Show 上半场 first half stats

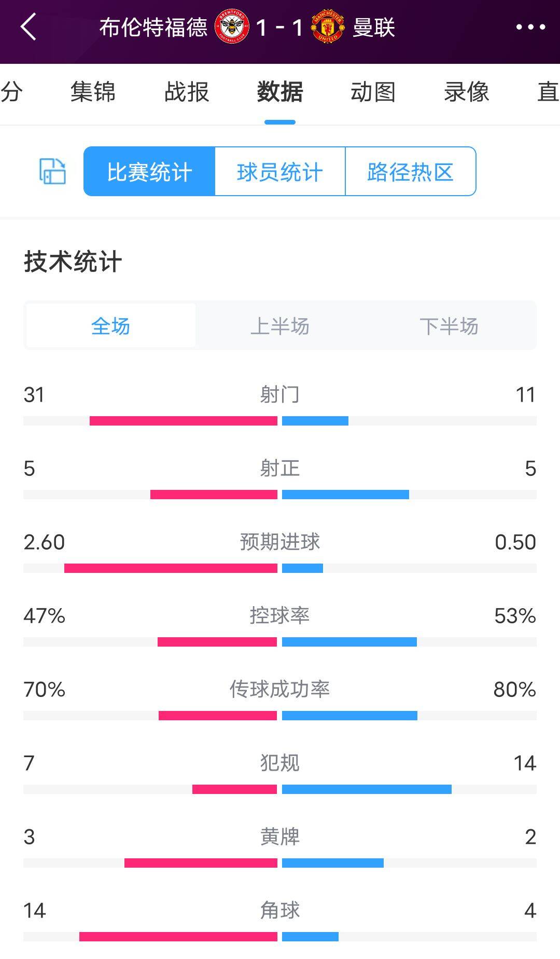pos(280,326)
